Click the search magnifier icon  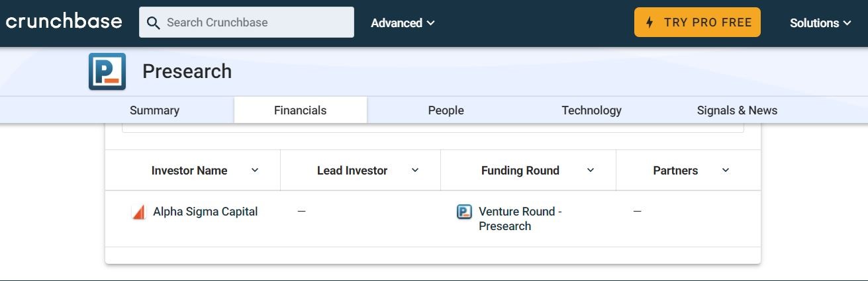[153, 22]
